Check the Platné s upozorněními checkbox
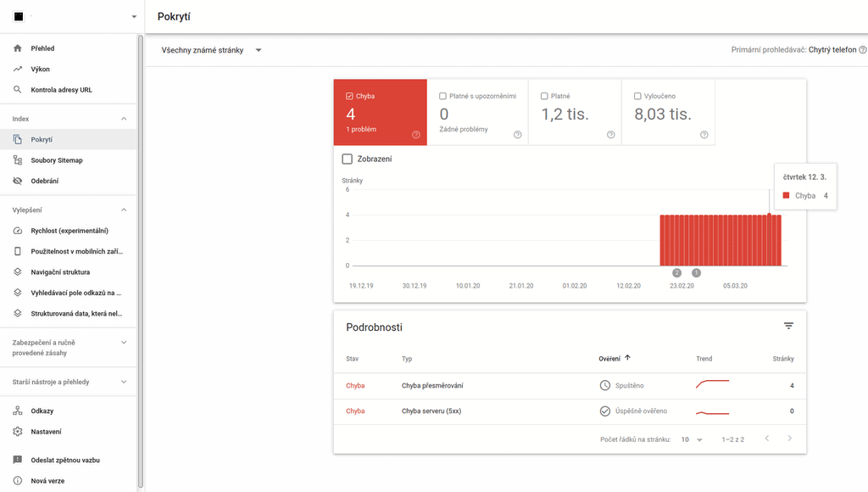 (442, 96)
